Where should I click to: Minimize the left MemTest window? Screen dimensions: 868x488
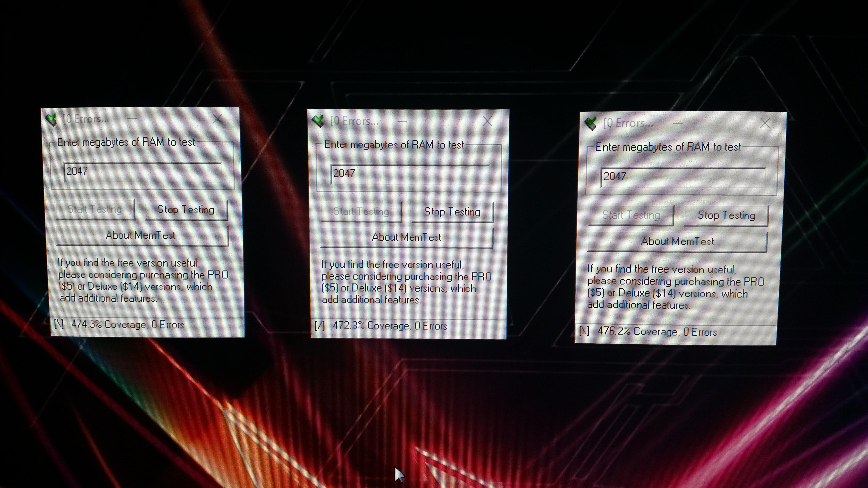click(x=132, y=119)
